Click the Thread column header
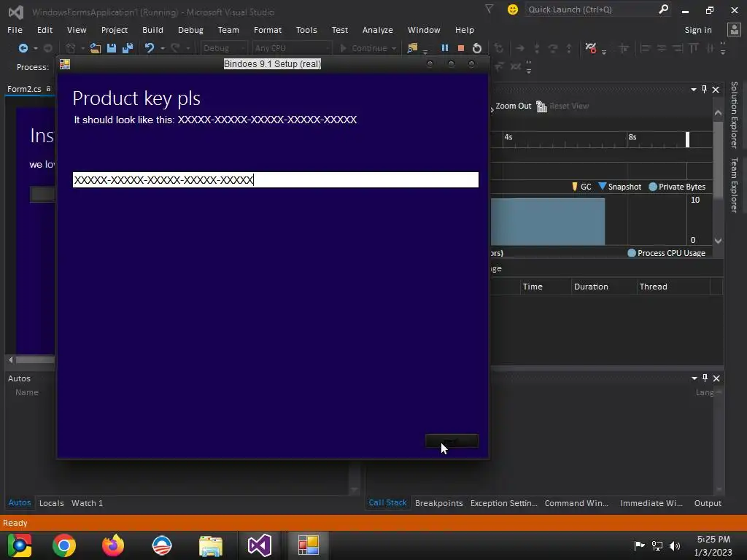 [673, 287]
